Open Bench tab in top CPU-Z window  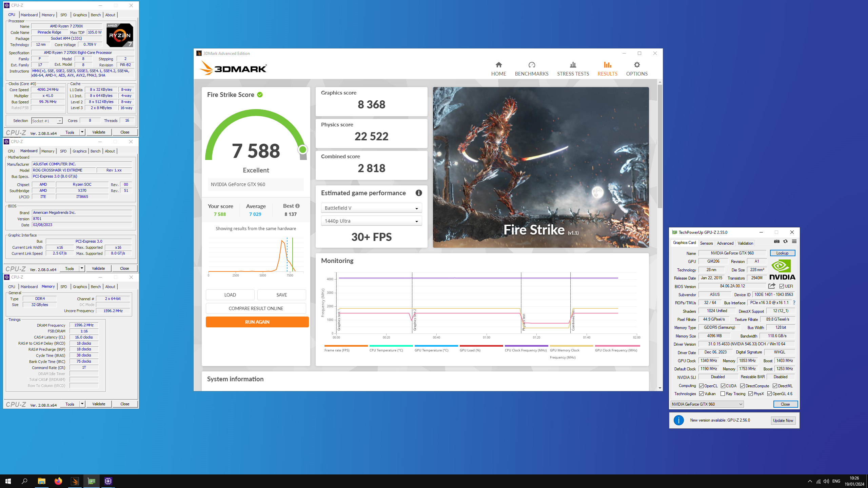point(96,15)
